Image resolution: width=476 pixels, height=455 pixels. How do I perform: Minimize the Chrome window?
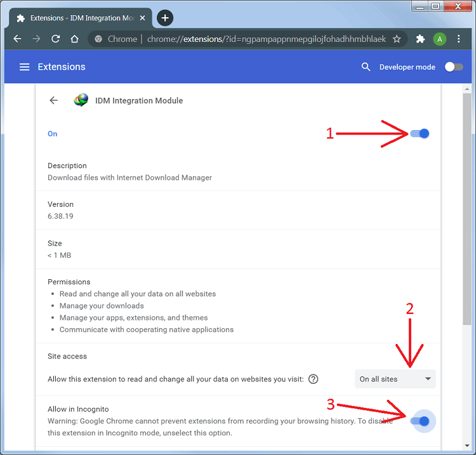click(420, 6)
